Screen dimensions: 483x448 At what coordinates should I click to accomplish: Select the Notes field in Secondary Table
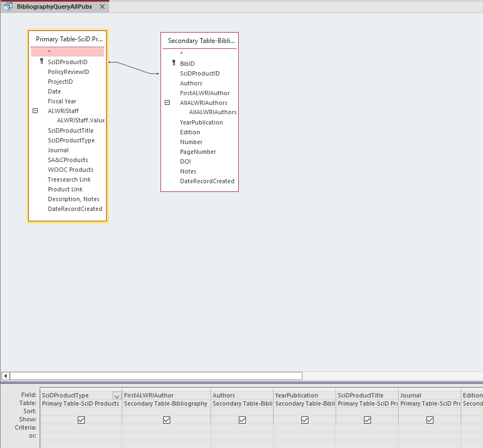[x=188, y=171]
